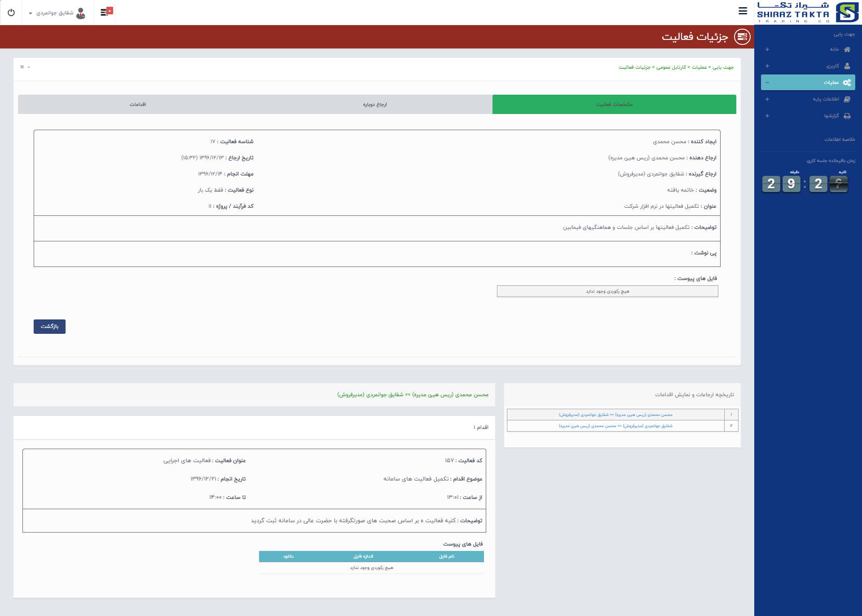The height and width of the screenshot is (616, 862).
Task: Click the بازگشت back button
Action: click(49, 327)
